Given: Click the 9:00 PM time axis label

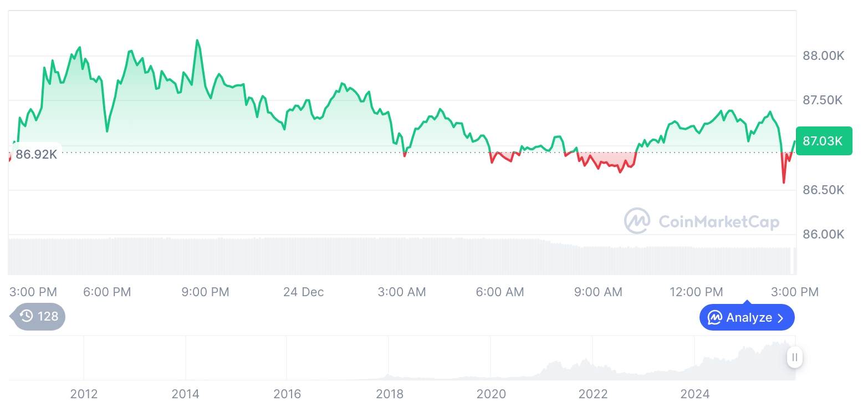Looking at the screenshot, I should pos(205,292).
